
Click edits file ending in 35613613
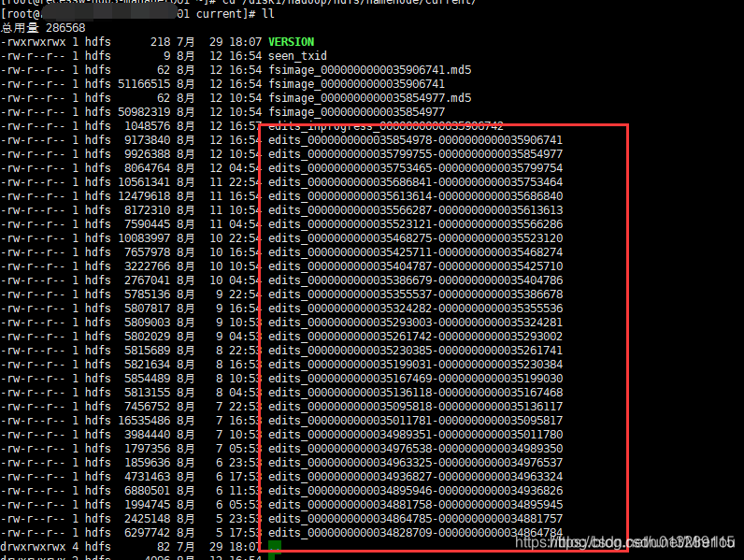point(415,210)
